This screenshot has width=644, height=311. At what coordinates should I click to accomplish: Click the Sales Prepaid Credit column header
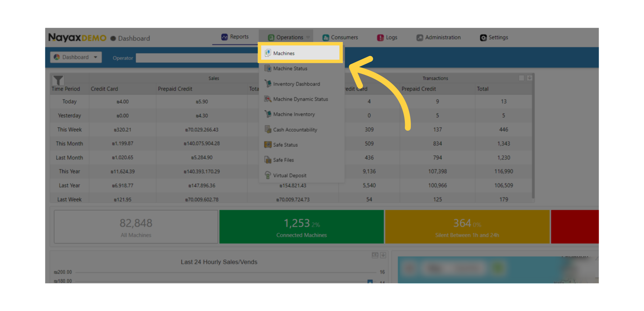(x=175, y=89)
